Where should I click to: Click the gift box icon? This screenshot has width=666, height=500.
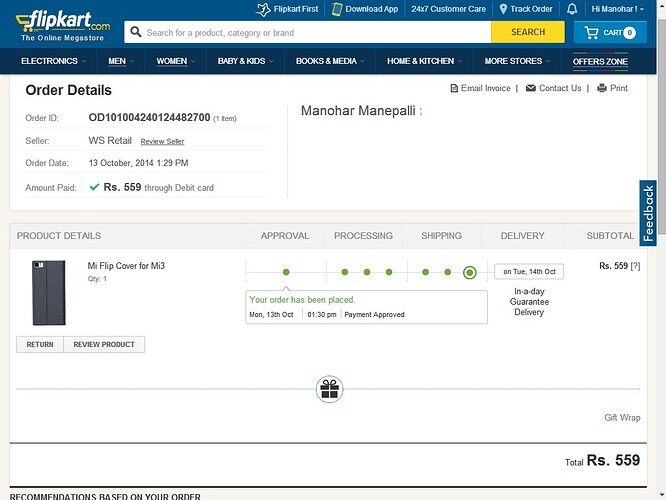(x=330, y=389)
